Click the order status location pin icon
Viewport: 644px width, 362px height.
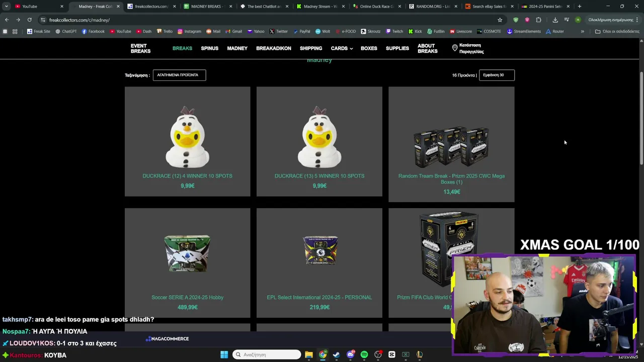(x=455, y=48)
